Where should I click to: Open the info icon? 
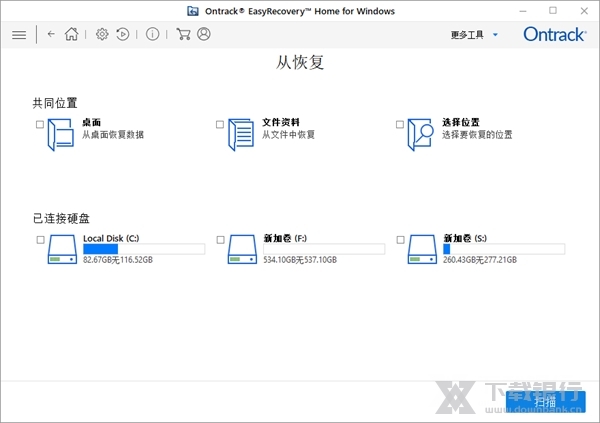[x=152, y=34]
